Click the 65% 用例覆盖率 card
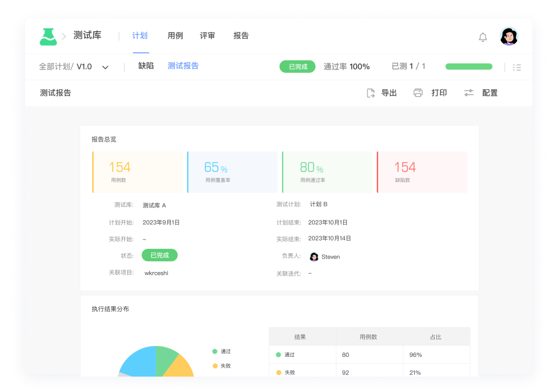Screen dimensions: 559x392 (232, 172)
